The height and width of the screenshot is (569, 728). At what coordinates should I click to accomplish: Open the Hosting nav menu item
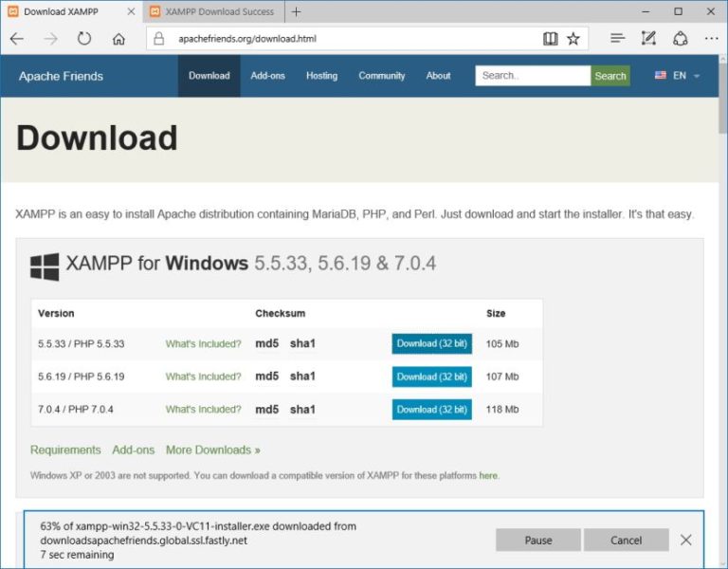click(321, 76)
